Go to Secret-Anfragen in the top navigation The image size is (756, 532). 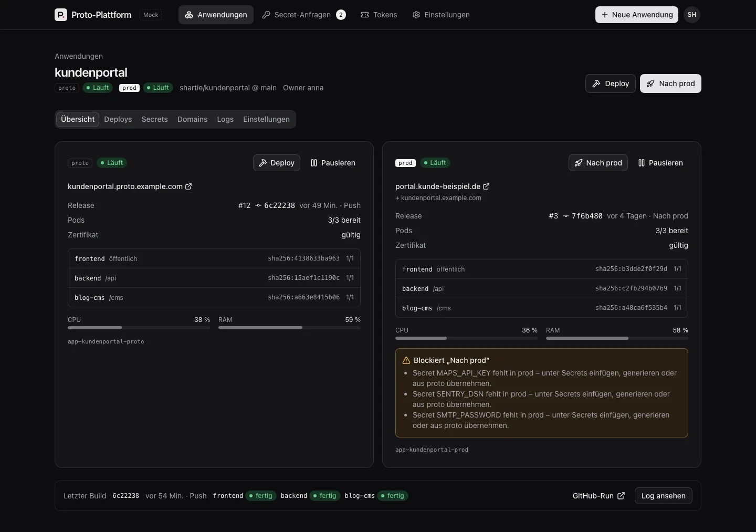[x=303, y=15]
